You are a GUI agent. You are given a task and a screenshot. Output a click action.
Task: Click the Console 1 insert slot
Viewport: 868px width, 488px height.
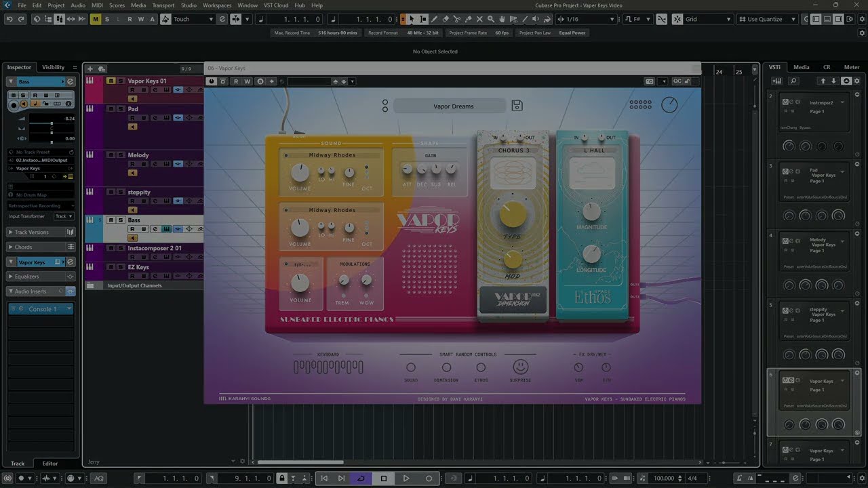(x=41, y=309)
